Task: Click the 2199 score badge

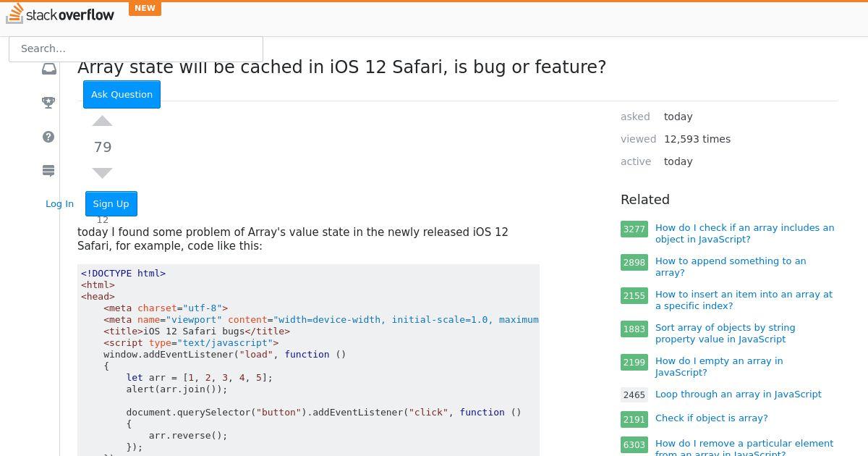Action: (x=634, y=362)
